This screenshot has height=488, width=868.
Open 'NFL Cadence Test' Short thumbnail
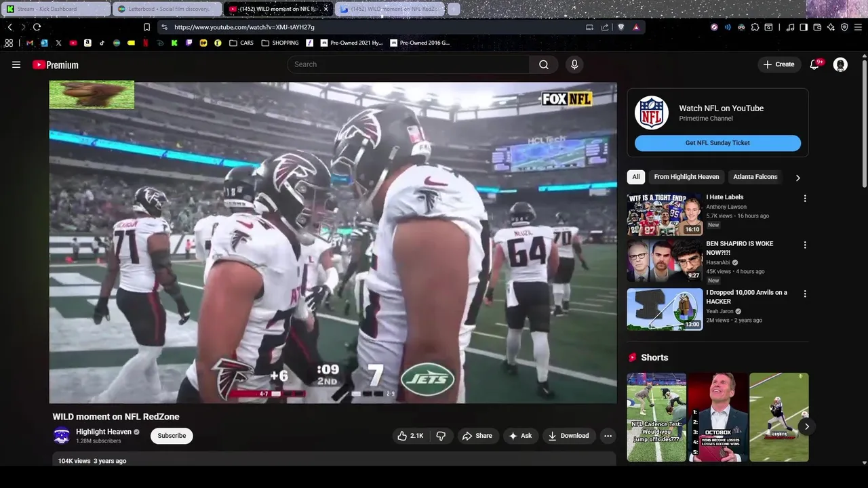656,417
